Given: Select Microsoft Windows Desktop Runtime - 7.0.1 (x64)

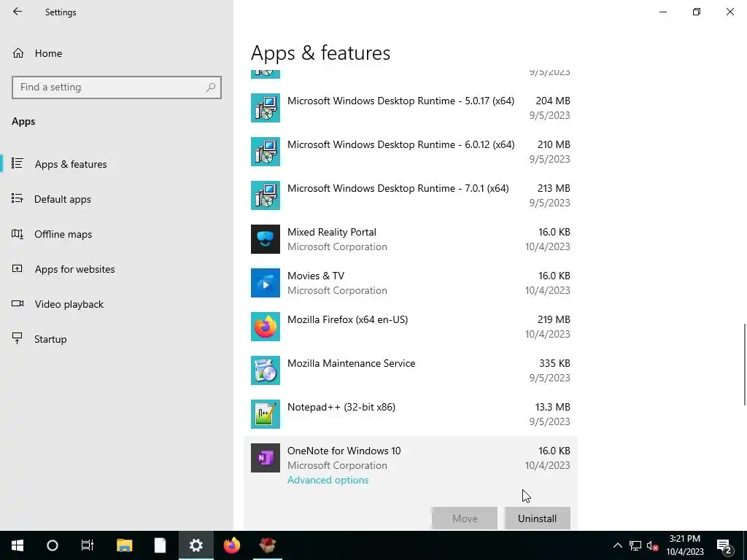Looking at the screenshot, I should tap(410, 195).
